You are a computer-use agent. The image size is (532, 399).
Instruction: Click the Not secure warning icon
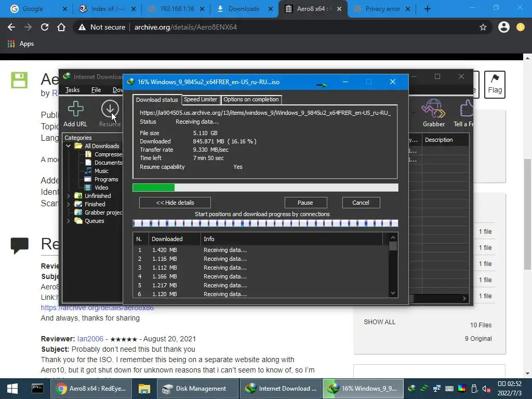82,27
